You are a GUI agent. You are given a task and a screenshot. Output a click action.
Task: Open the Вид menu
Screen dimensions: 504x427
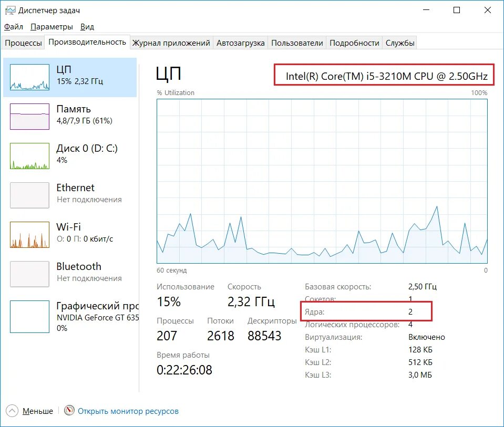click(x=87, y=27)
